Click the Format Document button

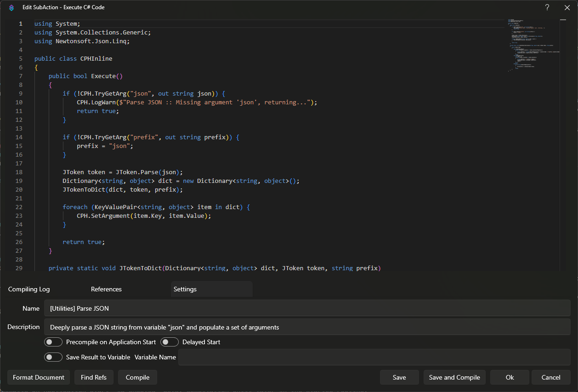39,377
